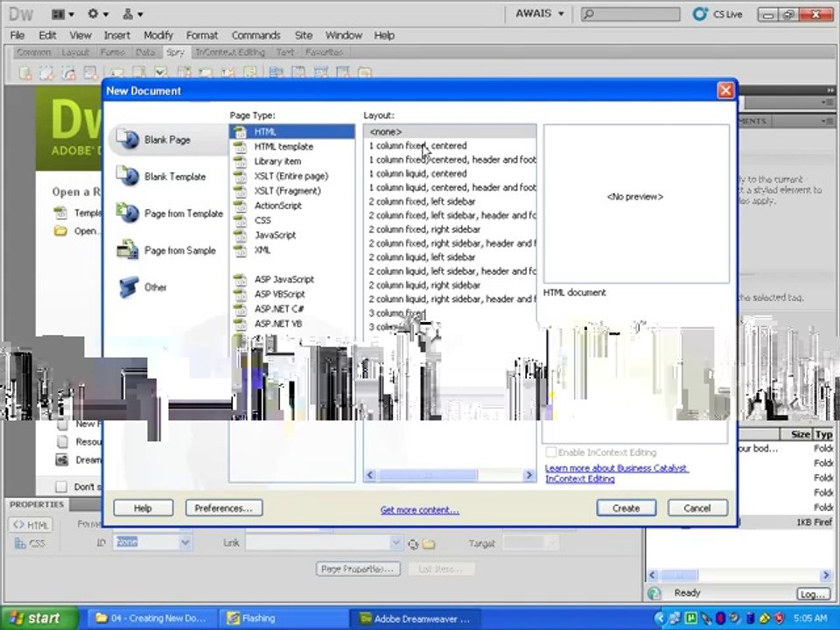Click the Help button in dialog

click(143, 507)
